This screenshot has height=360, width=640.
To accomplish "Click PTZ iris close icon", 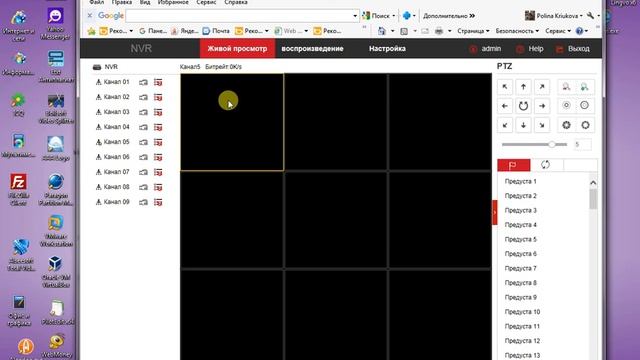I will [x=566, y=125].
